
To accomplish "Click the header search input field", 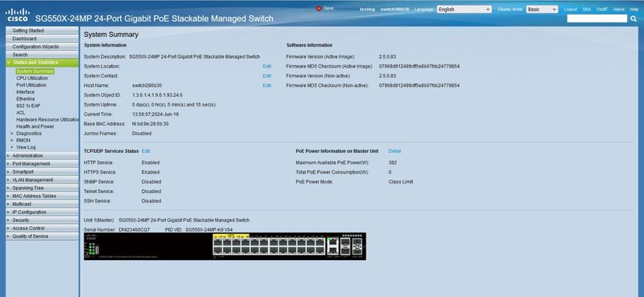I will pos(597,19).
